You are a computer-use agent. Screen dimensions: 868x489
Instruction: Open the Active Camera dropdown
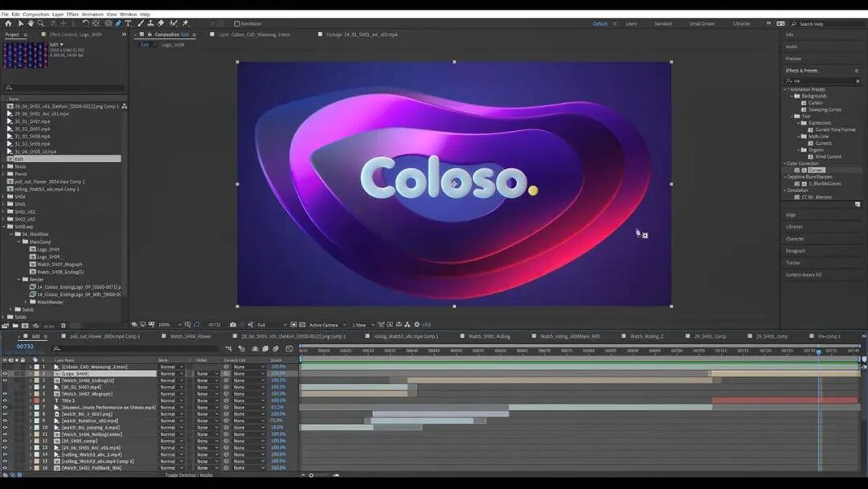point(327,324)
